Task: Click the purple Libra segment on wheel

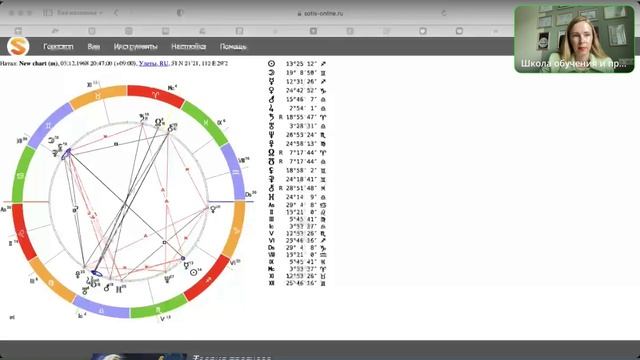Action: (101, 310)
